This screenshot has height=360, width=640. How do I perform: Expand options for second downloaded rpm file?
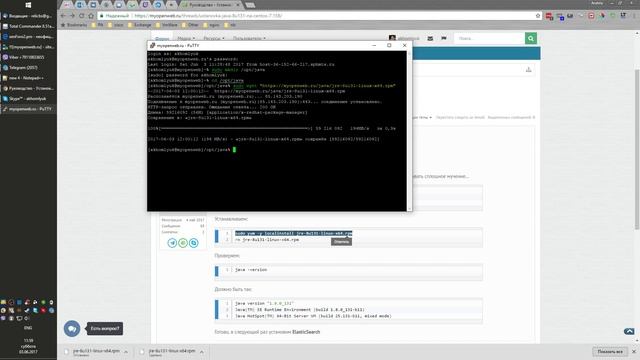[202, 352]
